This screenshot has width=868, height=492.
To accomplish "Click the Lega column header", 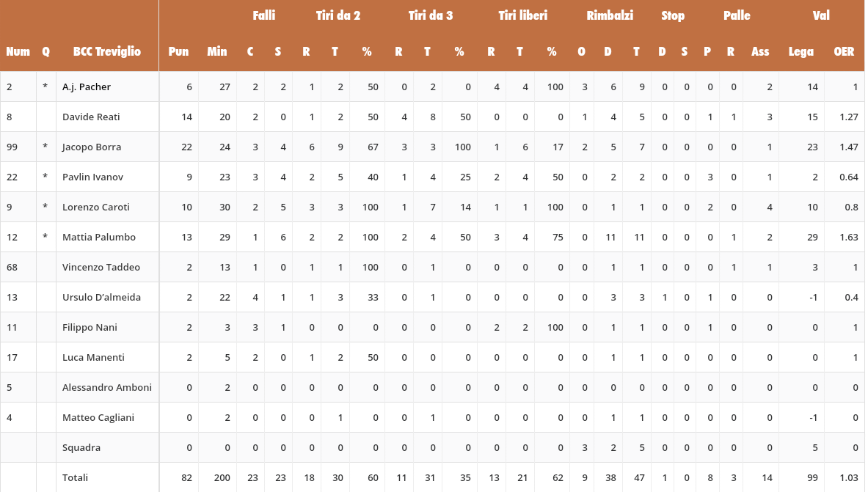I will (x=800, y=51).
